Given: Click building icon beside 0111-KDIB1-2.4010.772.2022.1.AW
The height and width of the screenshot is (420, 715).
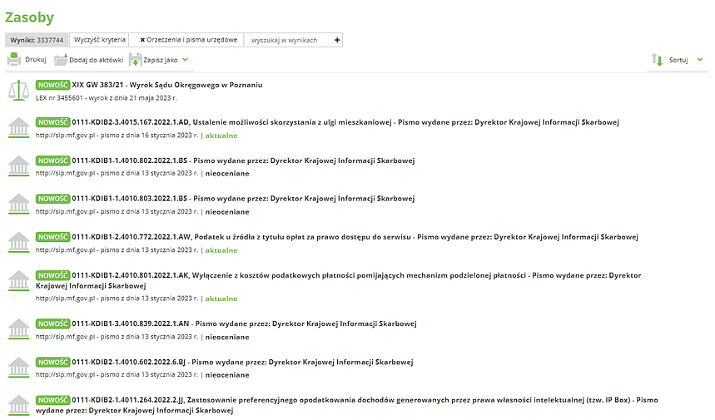Looking at the screenshot, I should pos(17,243).
